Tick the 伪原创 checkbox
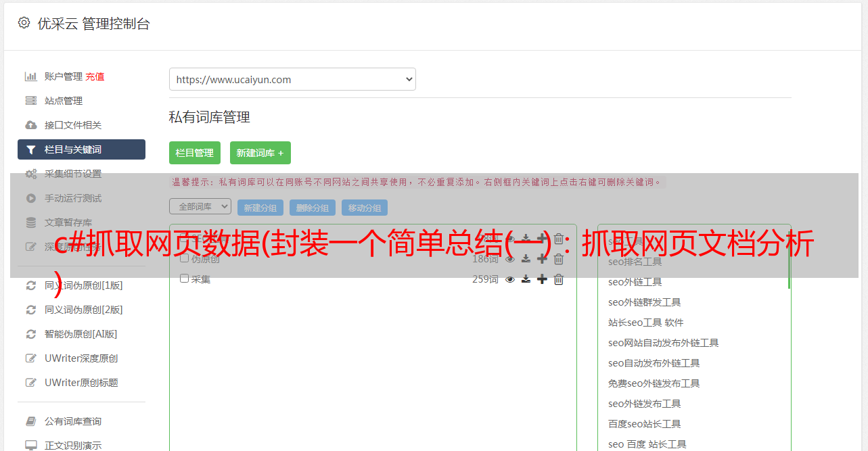 [184, 258]
